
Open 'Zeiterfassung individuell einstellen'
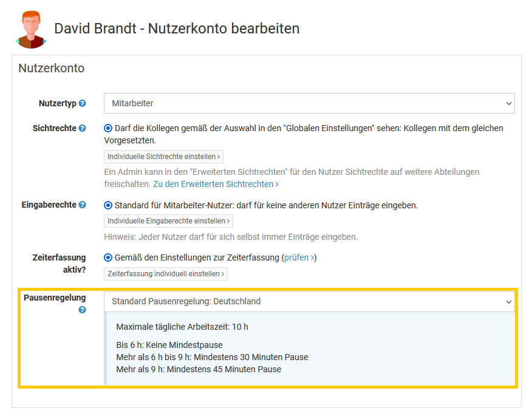[x=166, y=274]
